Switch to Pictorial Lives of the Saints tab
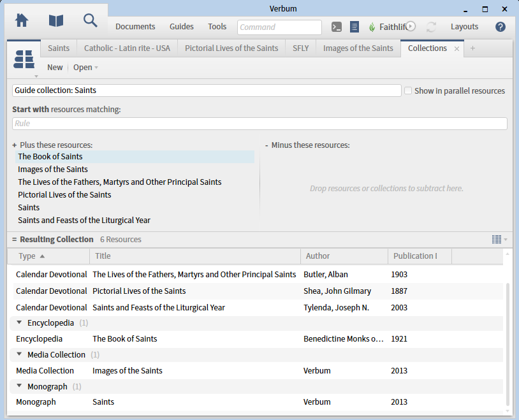Viewport: 519px width, 420px height. (x=231, y=48)
